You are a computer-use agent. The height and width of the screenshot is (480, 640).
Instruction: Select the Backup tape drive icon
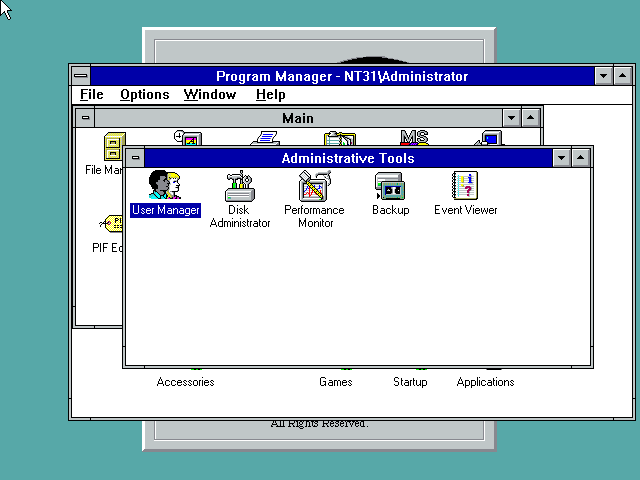pos(390,186)
